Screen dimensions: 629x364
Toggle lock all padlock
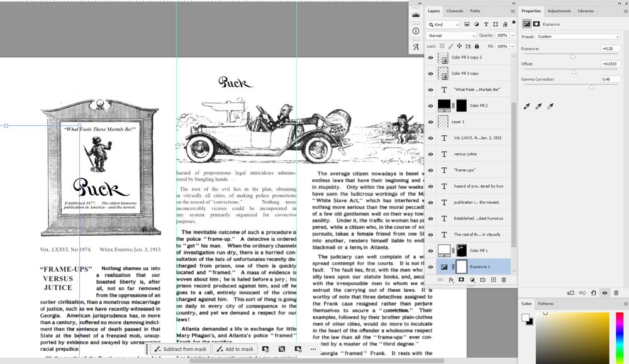(x=477, y=46)
